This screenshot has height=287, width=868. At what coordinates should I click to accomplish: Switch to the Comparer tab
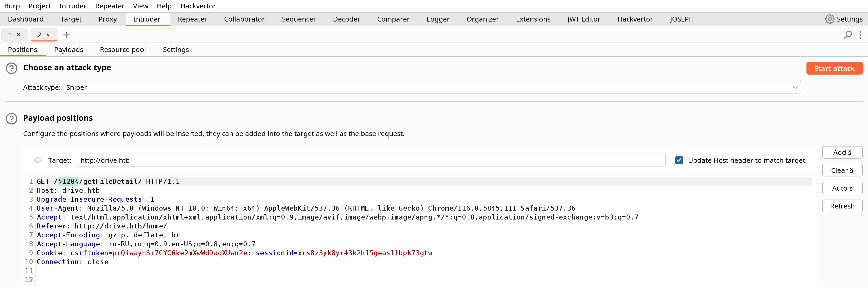click(x=393, y=19)
